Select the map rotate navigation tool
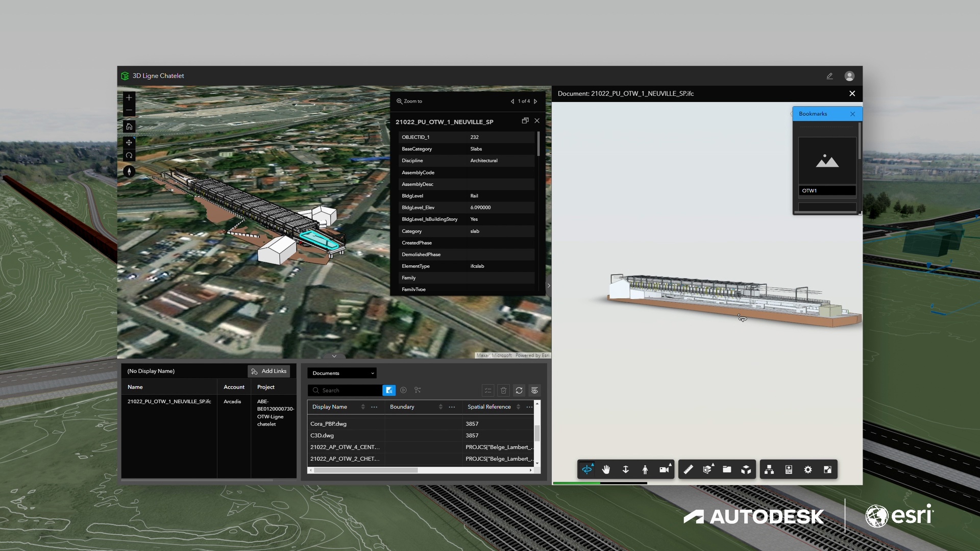This screenshot has height=551, width=980. 129,156
